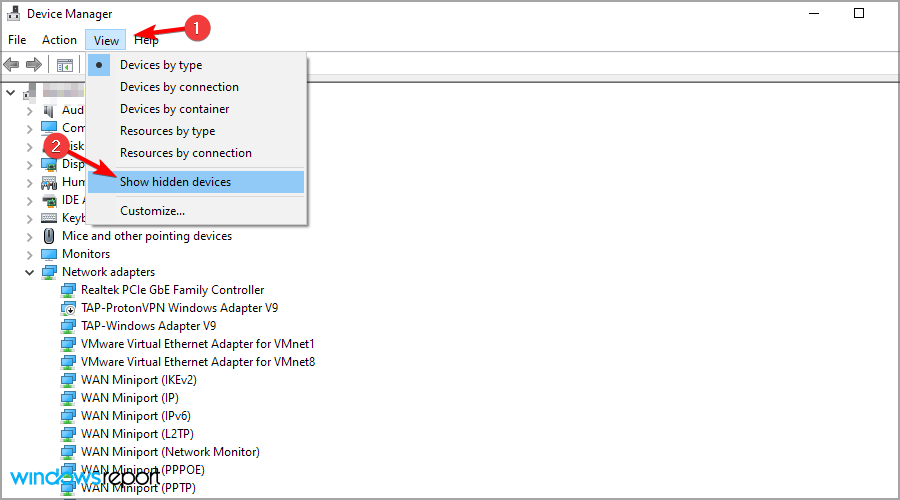Viewport: 900px width, 500px height.
Task: Click the mouse icon for pointing devices
Action: [x=49, y=236]
